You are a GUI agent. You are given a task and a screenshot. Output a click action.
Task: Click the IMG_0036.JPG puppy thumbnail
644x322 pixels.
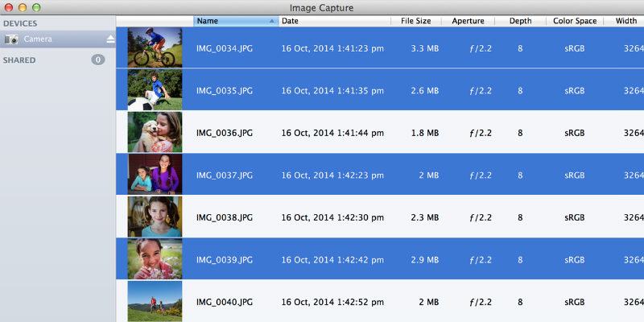[155, 132]
